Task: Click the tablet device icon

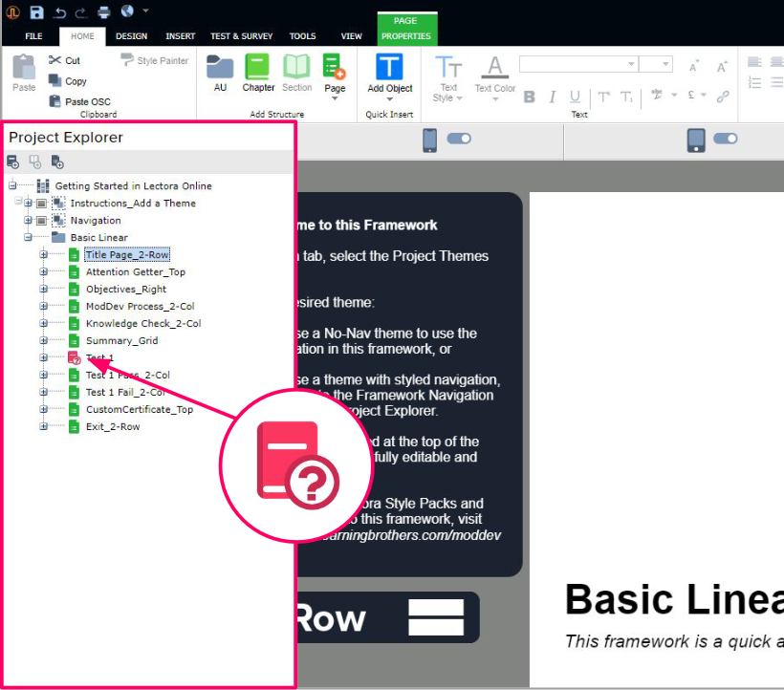Action: pyautogui.click(x=695, y=140)
